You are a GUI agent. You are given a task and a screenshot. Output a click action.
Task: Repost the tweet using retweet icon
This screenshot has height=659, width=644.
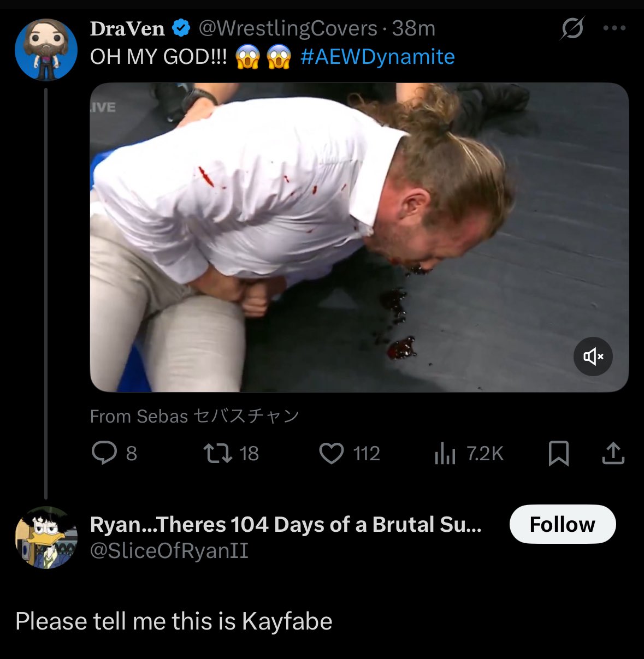(x=218, y=453)
